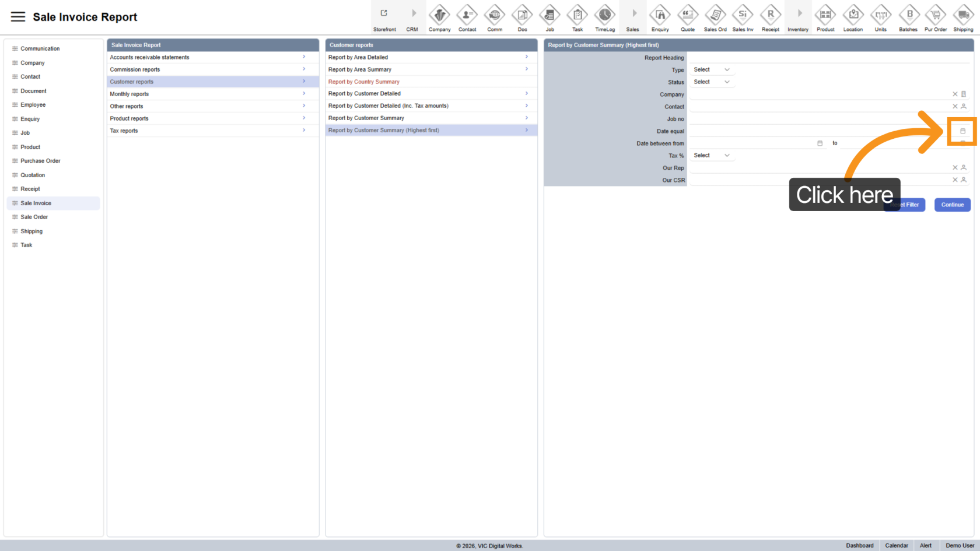Image resolution: width=980 pixels, height=551 pixels.
Task: Click the Receipt toolbar icon
Action: tap(770, 15)
